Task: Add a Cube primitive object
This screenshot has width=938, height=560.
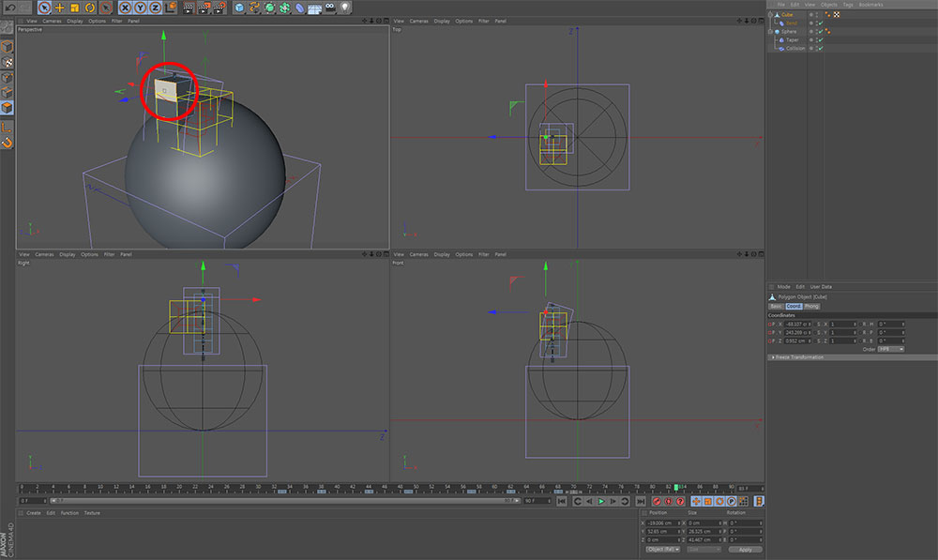Action: coord(239,8)
